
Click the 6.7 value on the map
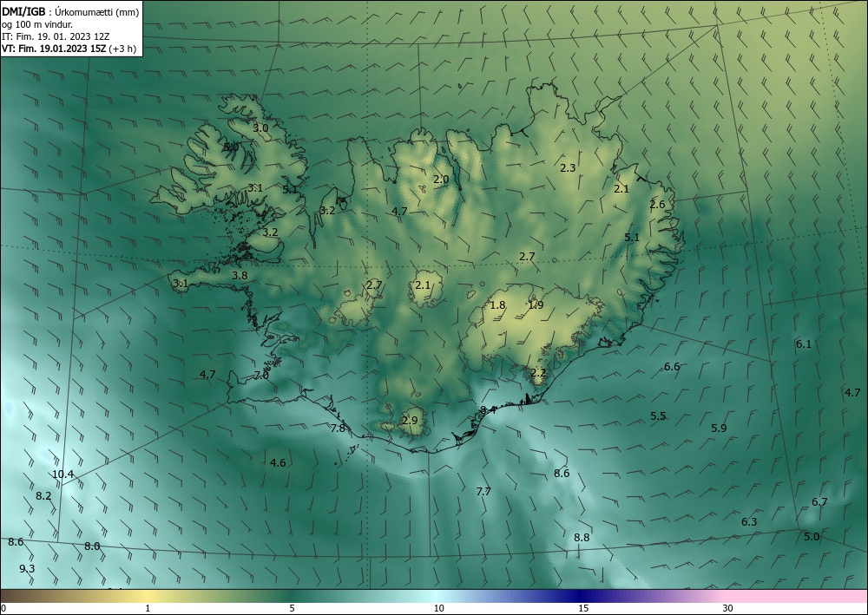point(819,502)
